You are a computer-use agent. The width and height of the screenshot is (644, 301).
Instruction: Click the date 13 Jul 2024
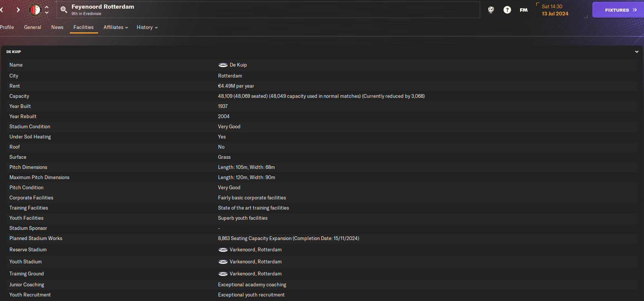click(555, 14)
